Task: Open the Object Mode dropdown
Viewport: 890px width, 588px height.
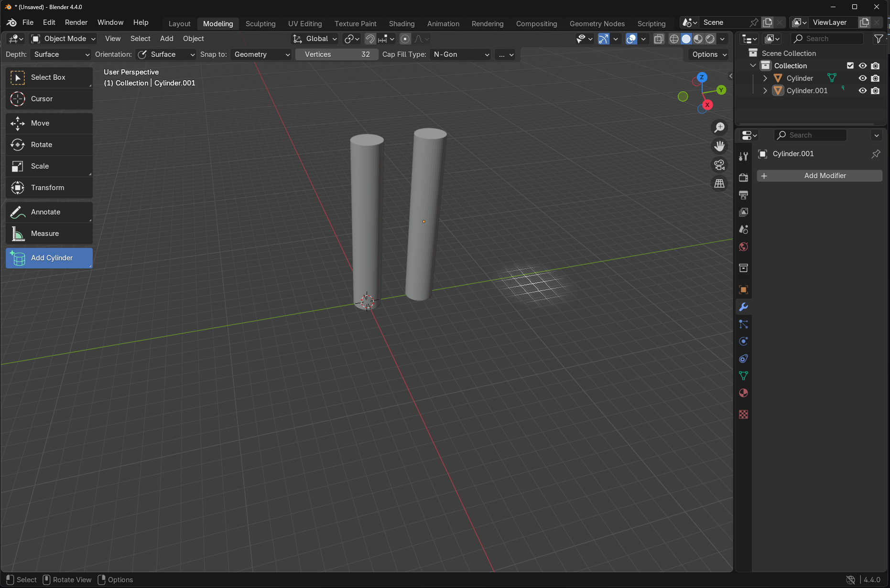Action: 64,39
